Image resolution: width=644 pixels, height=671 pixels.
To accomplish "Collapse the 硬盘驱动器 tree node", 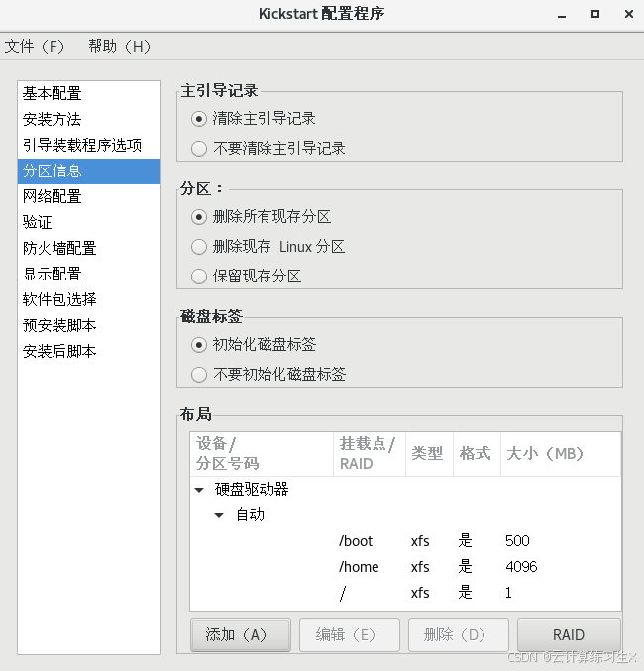I will pyautogui.click(x=199, y=490).
